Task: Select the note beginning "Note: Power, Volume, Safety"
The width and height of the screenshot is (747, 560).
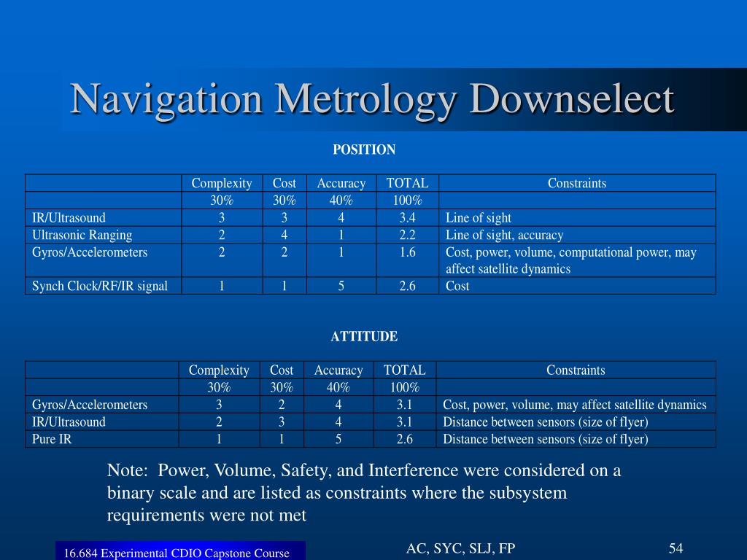Action: [x=364, y=492]
